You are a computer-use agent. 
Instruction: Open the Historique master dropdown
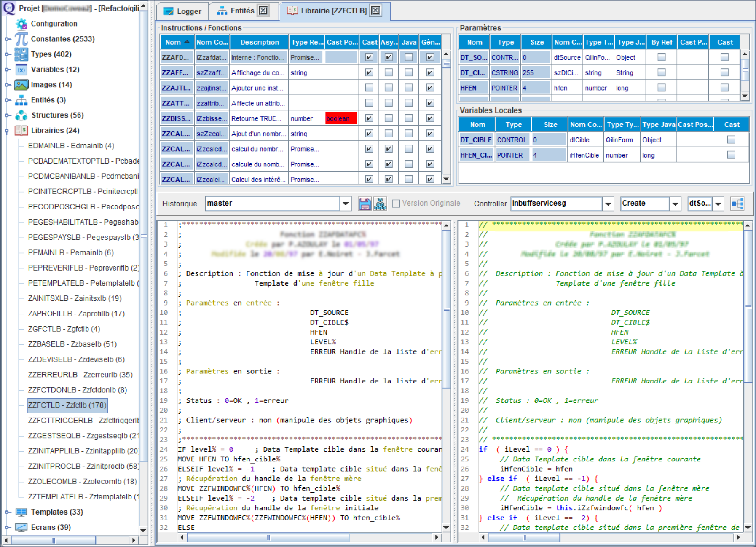[346, 203]
